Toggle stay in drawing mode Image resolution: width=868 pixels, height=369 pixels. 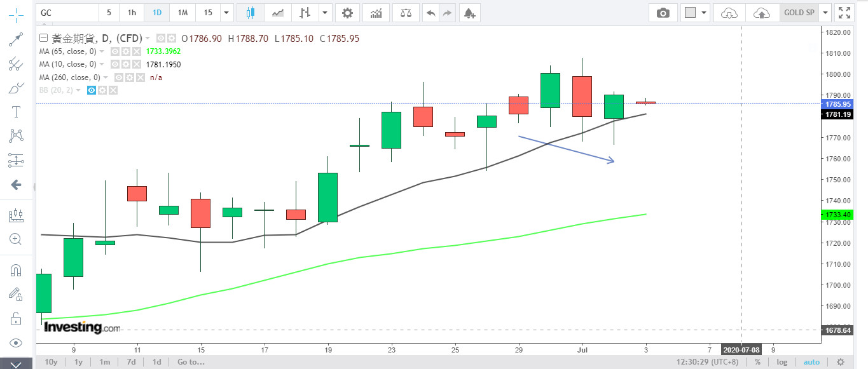(16, 294)
